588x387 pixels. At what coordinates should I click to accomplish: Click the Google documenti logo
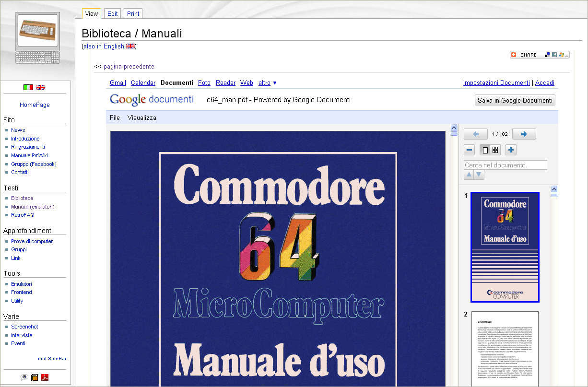[152, 100]
